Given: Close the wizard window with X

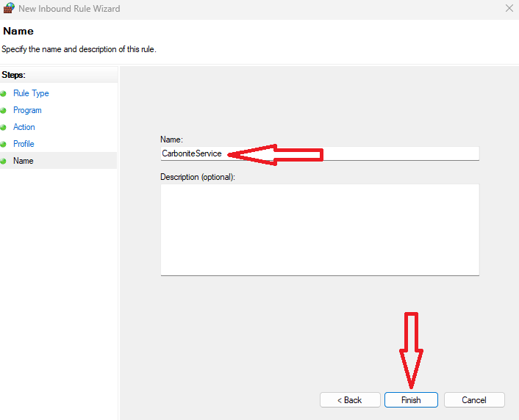Looking at the screenshot, I should 509,9.
